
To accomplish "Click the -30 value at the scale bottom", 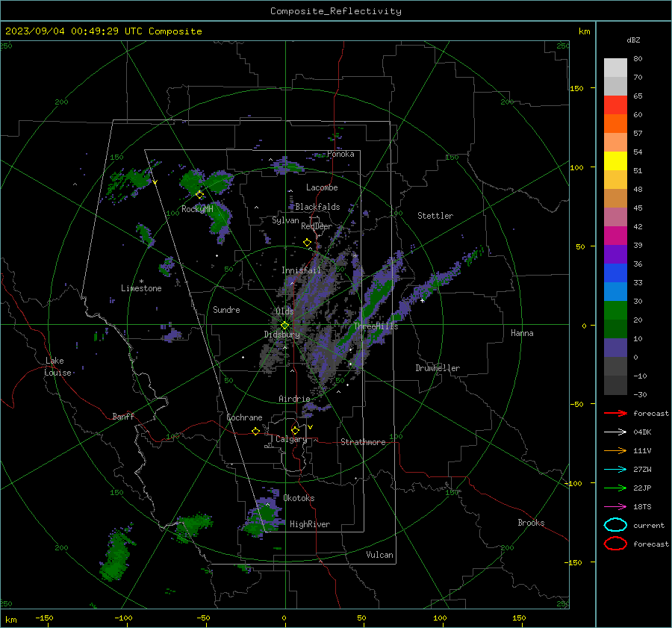I will [640, 394].
